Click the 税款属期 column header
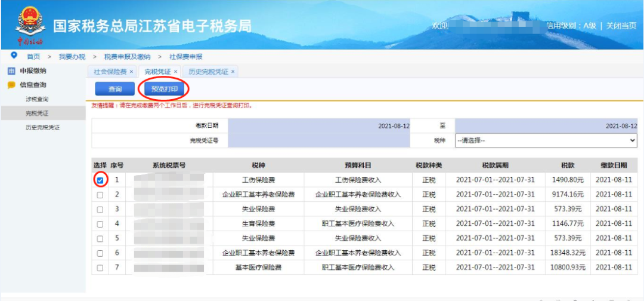The width and height of the screenshot is (644, 301). click(x=496, y=165)
